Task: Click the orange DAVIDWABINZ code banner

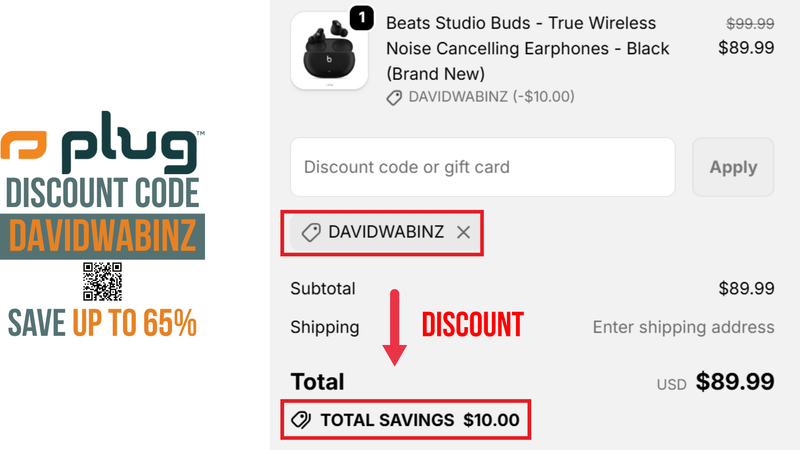Action: [102, 237]
